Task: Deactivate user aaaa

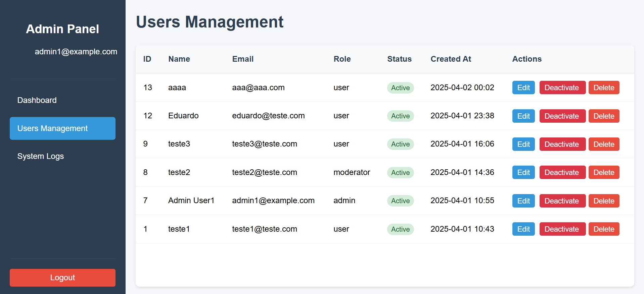Action: (562, 88)
